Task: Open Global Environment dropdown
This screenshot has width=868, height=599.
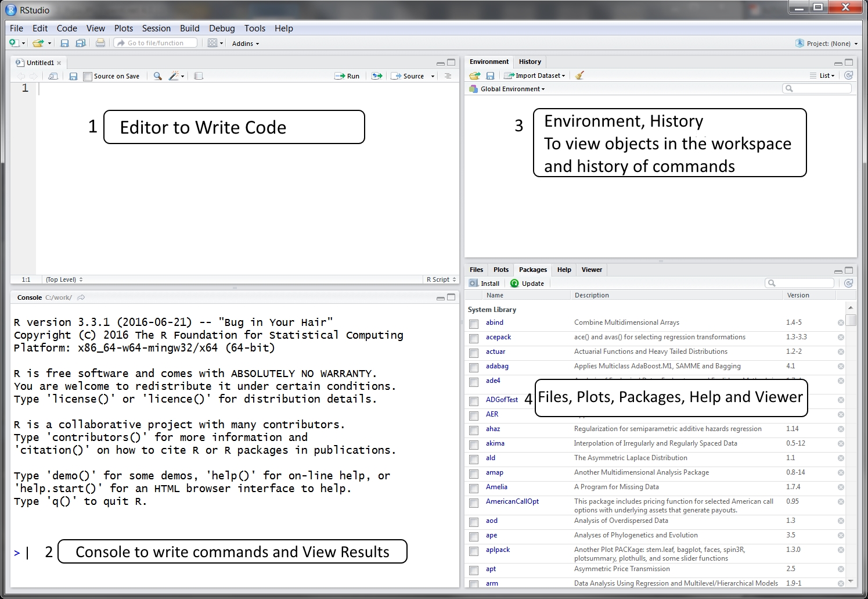Action: pos(507,89)
